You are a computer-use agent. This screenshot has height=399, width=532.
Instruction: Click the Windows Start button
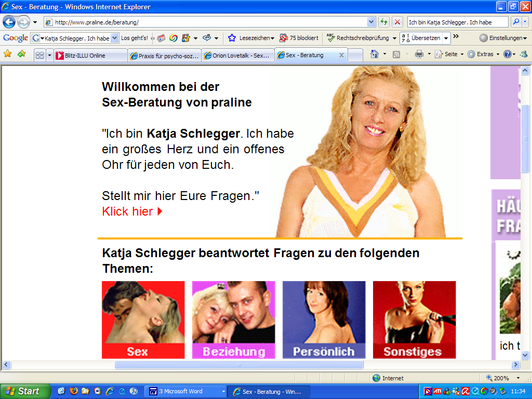(x=25, y=391)
